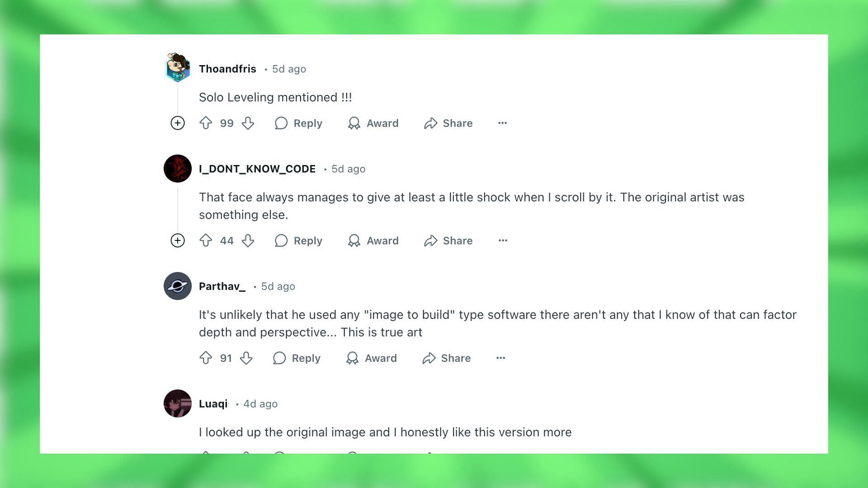Toggle upvote on I_DONT_KNOW_CODE comment
Image resolution: width=868 pixels, height=488 pixels.
tap(206, 241)
